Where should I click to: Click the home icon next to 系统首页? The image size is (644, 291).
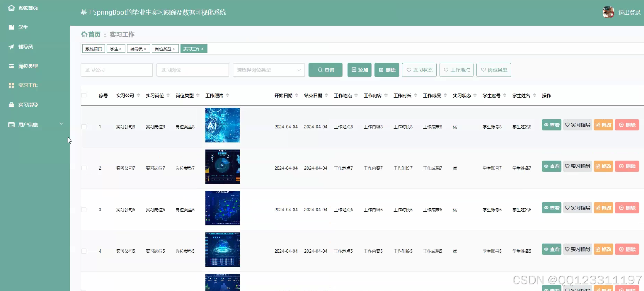[x=11, y=8]
